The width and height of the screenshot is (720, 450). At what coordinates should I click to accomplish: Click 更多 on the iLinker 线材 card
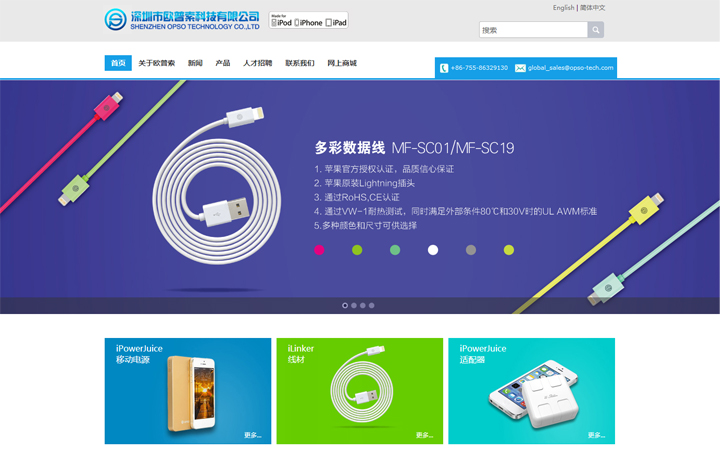point(424,435)
